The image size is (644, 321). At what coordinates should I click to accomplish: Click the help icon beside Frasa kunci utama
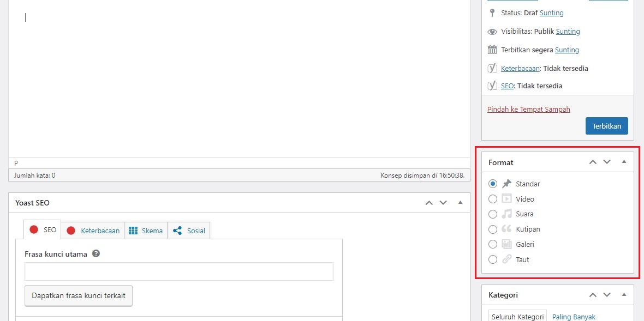click(x=96, y=253)
